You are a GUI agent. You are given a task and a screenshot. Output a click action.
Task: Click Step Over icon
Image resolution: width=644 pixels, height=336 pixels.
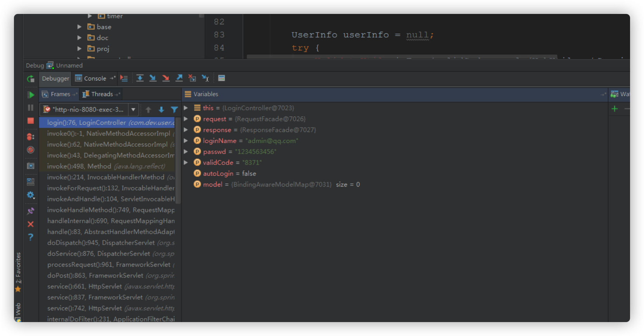click(x=140, y=78)
